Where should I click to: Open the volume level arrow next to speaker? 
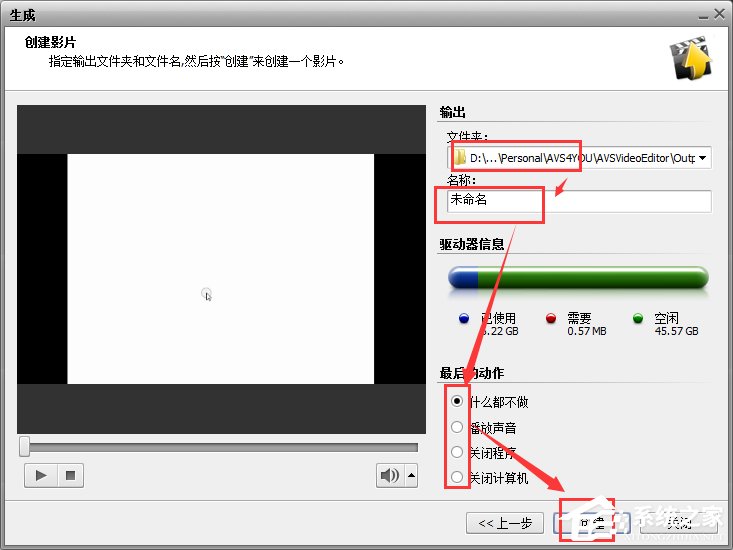[411, 476]
